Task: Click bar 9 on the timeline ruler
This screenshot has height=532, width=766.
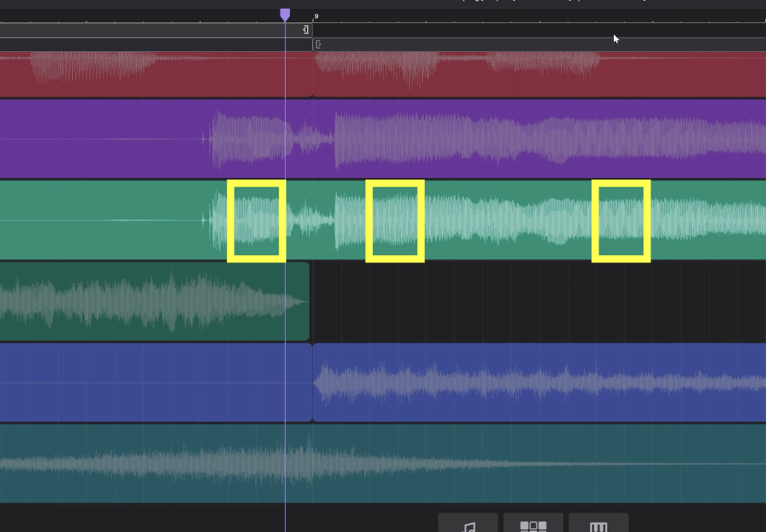Action: (317, 17)
